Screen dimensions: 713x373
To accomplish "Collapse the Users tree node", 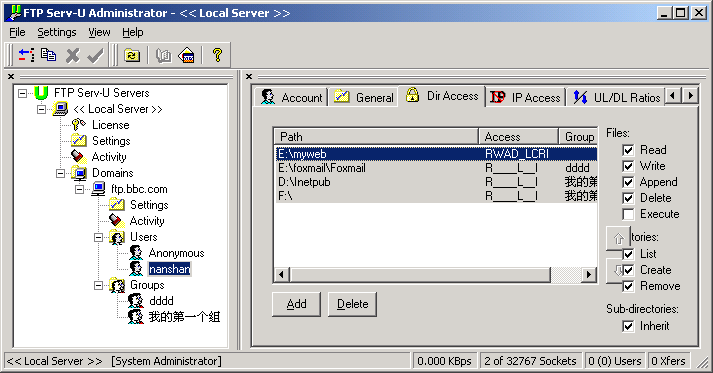I will (x=98, y=237).
